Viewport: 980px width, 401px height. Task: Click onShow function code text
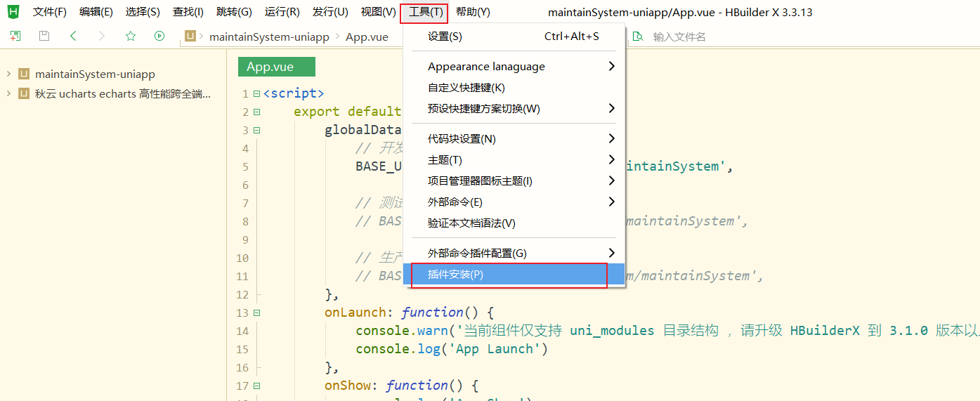(x=402, y=386)
